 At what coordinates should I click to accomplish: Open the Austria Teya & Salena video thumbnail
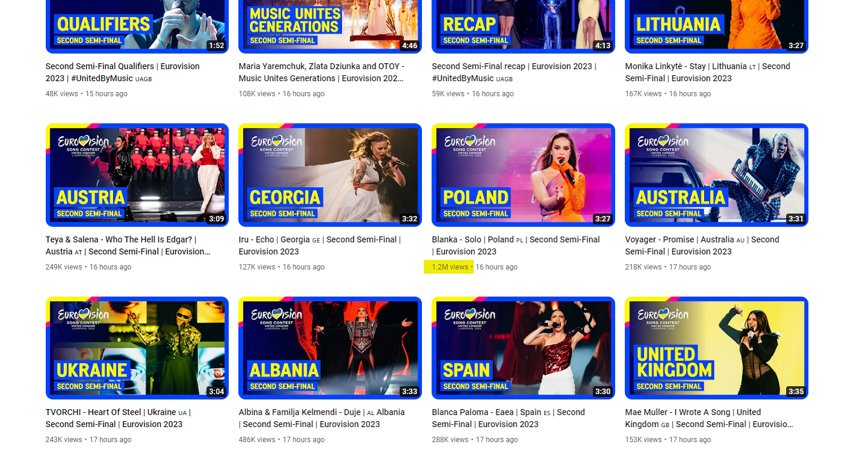pyautogui.click(x=137, y=175)
